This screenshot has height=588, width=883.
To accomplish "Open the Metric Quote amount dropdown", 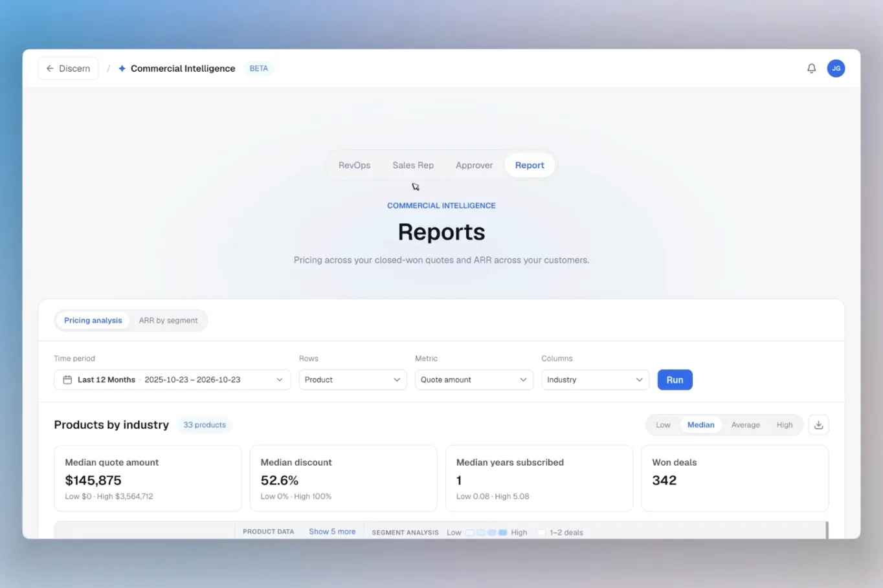I will point(474,380).
